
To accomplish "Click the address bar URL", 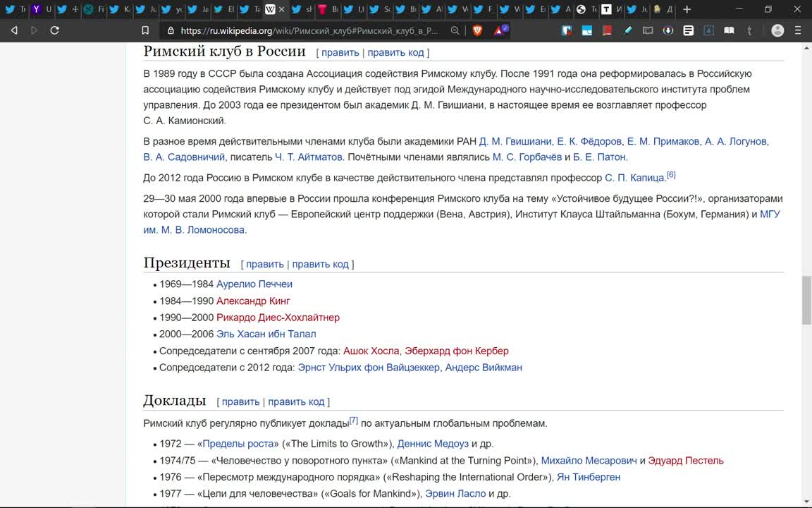I will click(x=309, y=30).
